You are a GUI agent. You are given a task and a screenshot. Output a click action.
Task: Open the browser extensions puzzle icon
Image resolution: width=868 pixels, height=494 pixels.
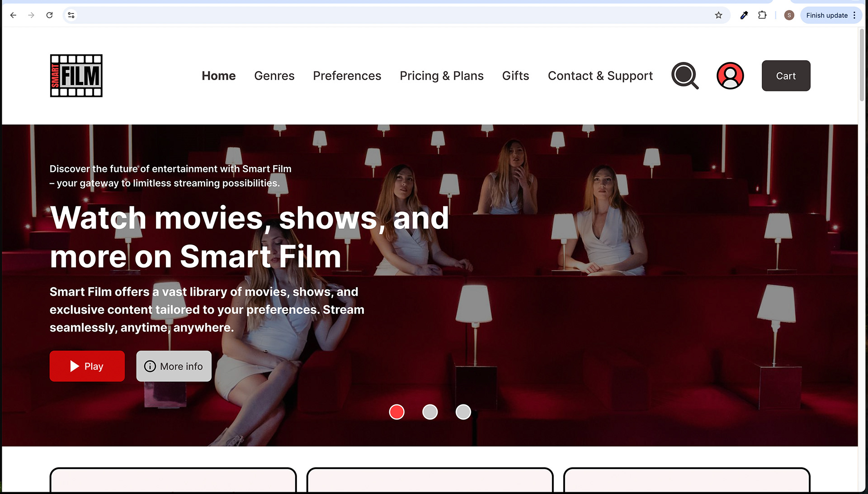tap(762, 15)
